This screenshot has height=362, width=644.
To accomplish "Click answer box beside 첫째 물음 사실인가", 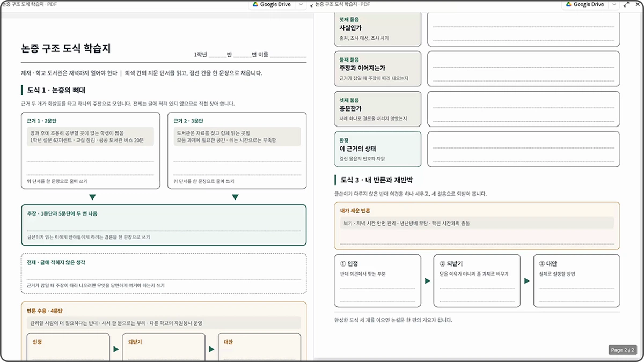I will [523, 28].
